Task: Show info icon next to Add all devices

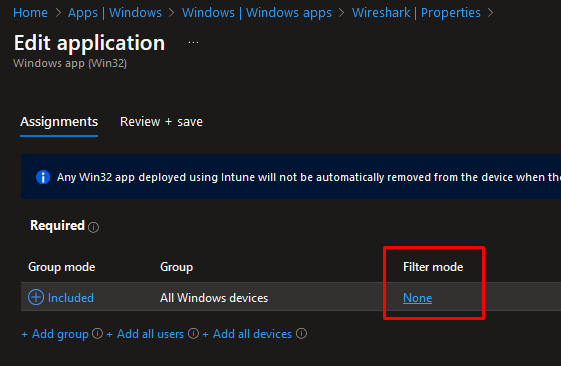Action: coord(301,333)
